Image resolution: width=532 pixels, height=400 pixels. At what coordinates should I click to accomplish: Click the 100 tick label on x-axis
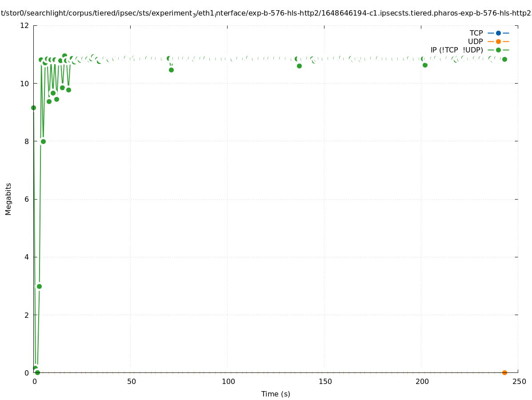coord(228,381)
